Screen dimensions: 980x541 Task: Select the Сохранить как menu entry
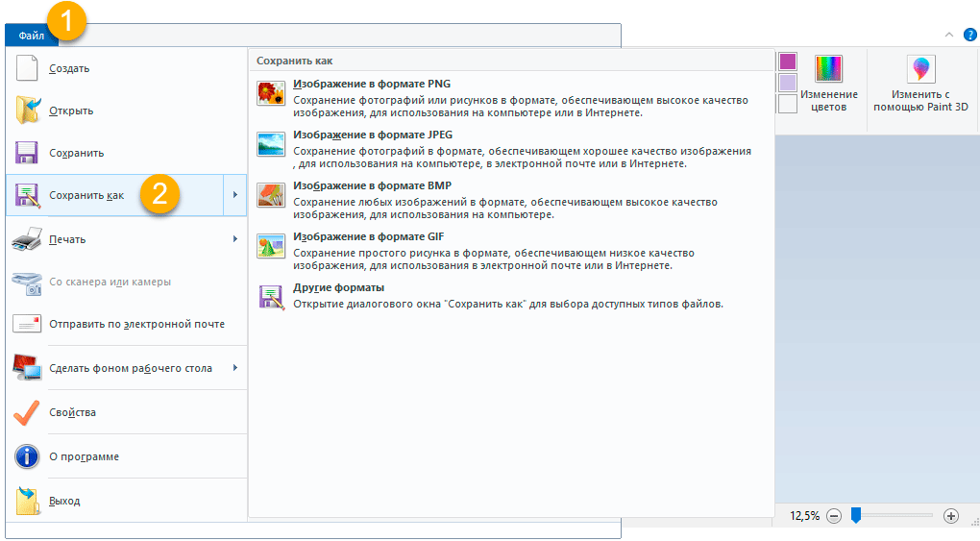[114, 195]
